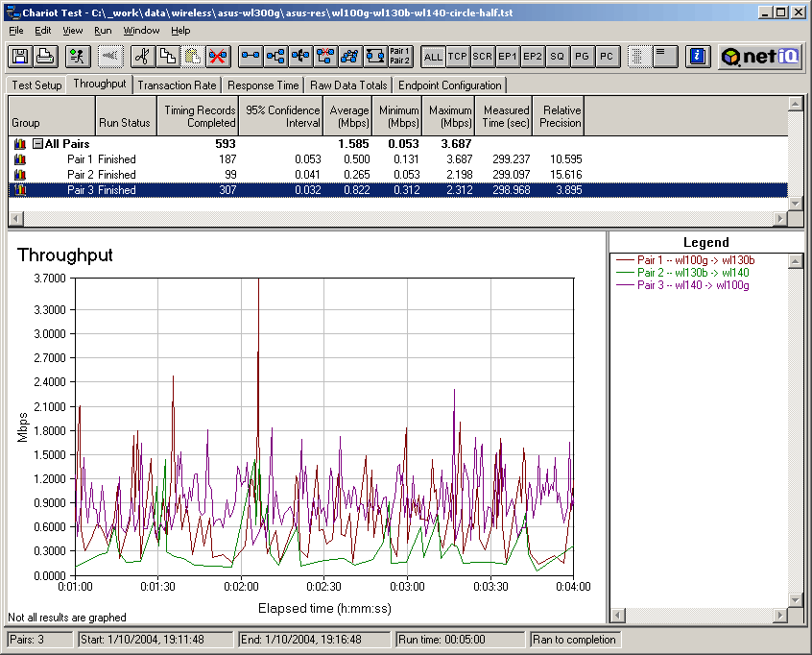Click the Run Status column header
Screen dimensions: 812x655
[125, 123]
